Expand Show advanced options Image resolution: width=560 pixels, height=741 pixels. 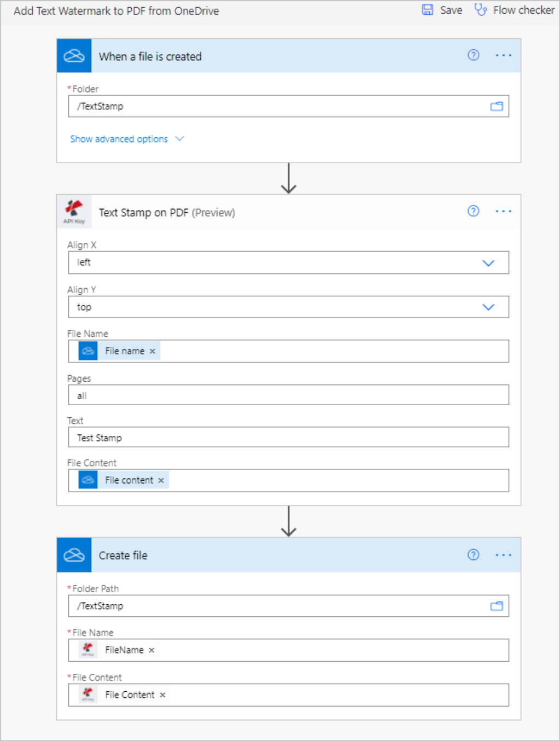pyautogui.click(x=126, y=138)
